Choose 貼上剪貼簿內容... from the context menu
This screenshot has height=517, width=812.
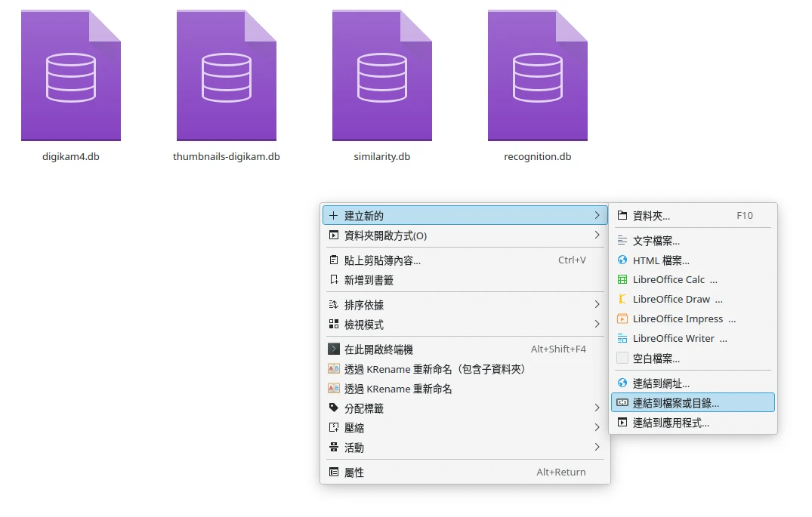[465, 260]
